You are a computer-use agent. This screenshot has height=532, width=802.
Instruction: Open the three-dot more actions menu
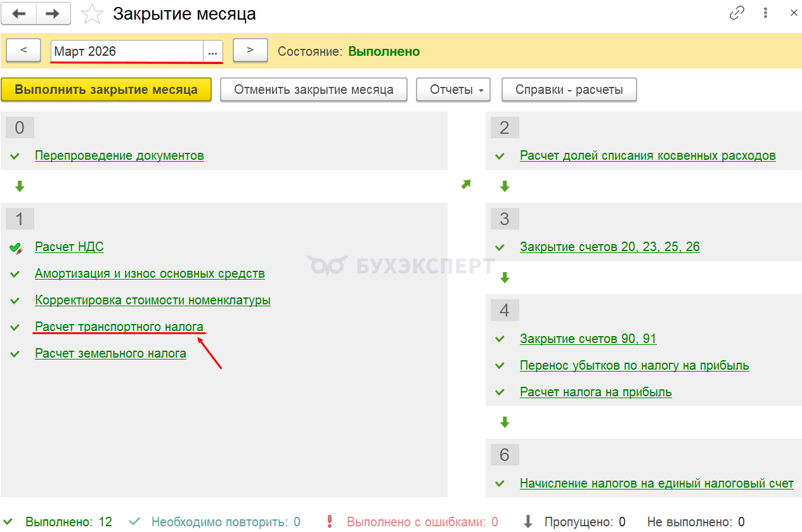[x=766, y=13]
